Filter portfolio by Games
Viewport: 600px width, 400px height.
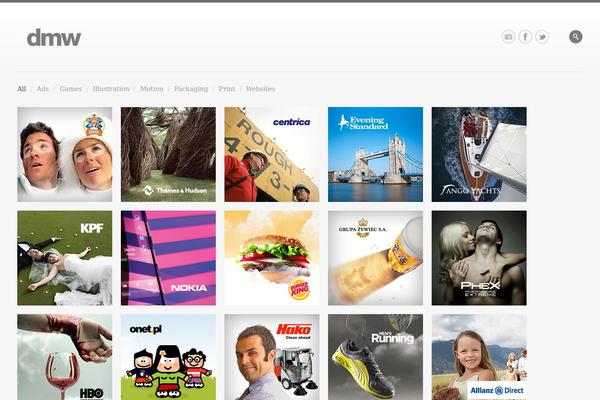tap(70, 89)
